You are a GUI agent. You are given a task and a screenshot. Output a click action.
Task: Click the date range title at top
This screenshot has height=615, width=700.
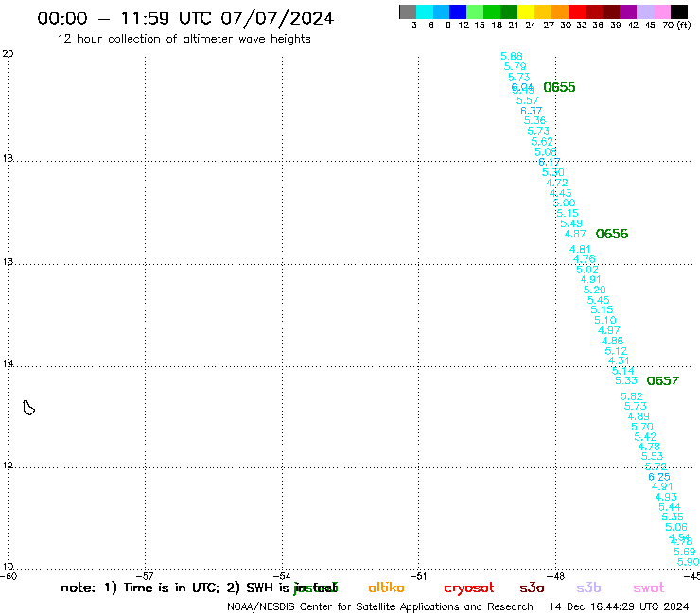pyautogui.click(x=185, y=19)
